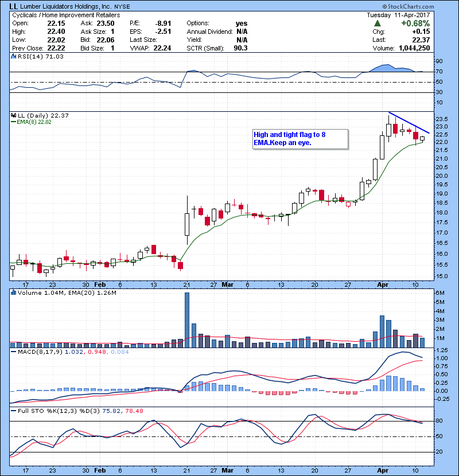Select the LL (Daily) 22.37 chart title

click(43, 115)
